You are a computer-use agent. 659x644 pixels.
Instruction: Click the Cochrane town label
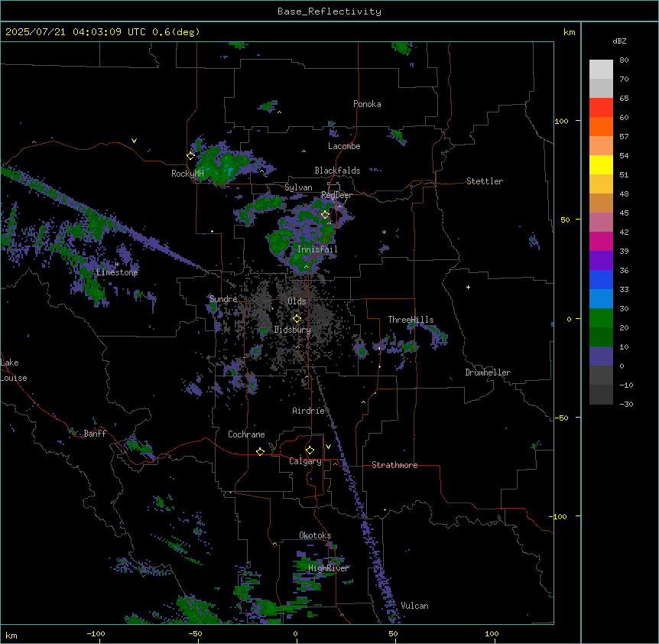pyautogui.click(x=246, y=434)
